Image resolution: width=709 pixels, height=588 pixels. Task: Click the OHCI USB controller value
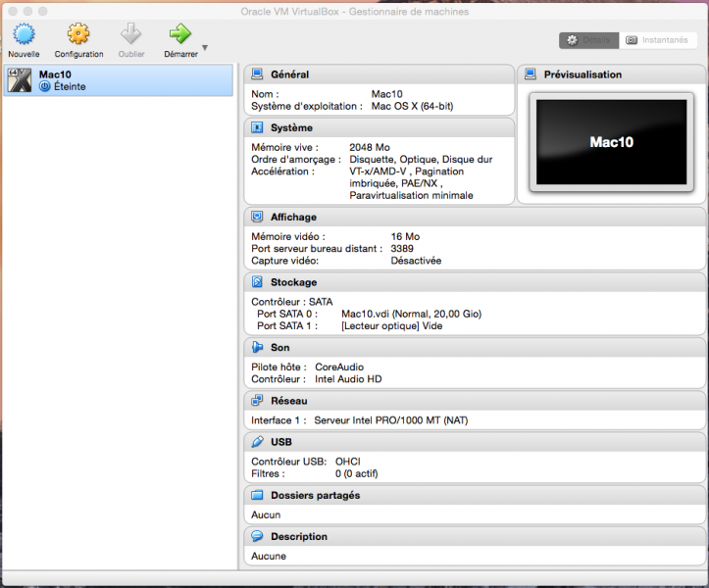coord(348,462)
